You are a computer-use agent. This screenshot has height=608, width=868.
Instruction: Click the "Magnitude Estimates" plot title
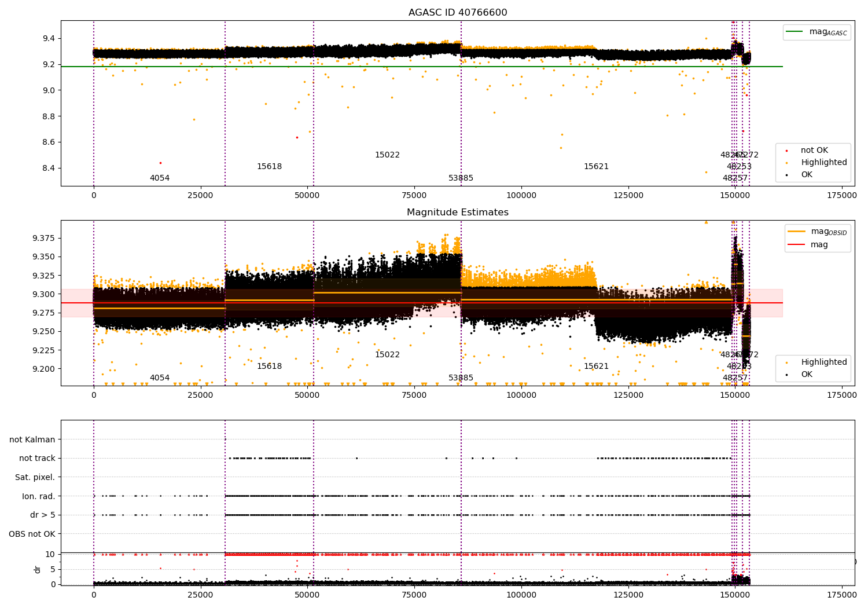click(458, 213)
